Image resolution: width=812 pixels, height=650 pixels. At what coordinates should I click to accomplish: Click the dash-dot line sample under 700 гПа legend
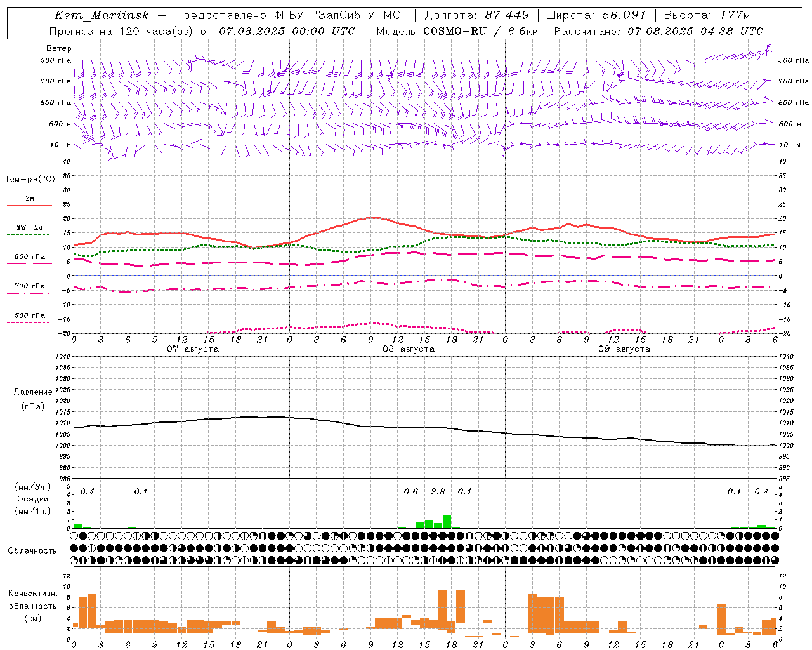coord(29,294)
